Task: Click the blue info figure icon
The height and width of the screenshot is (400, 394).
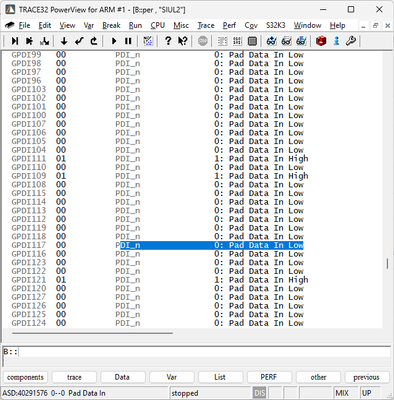Action: [336, 41]
